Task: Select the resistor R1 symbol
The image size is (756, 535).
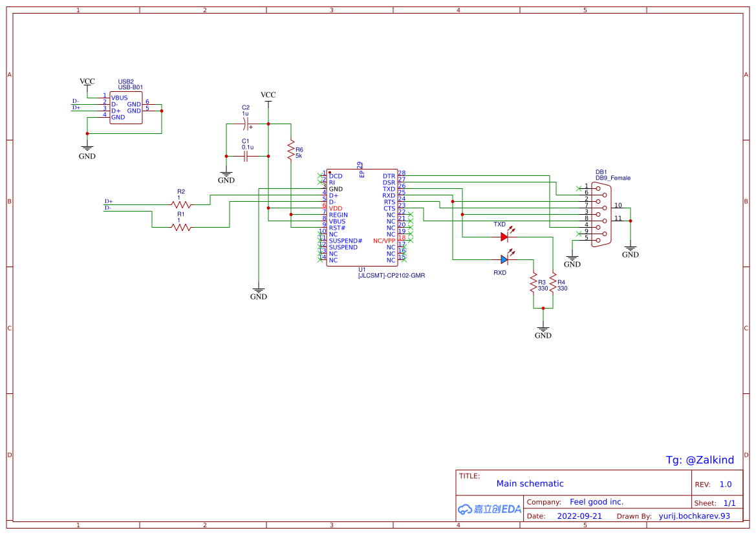Action: pos(179,226)
